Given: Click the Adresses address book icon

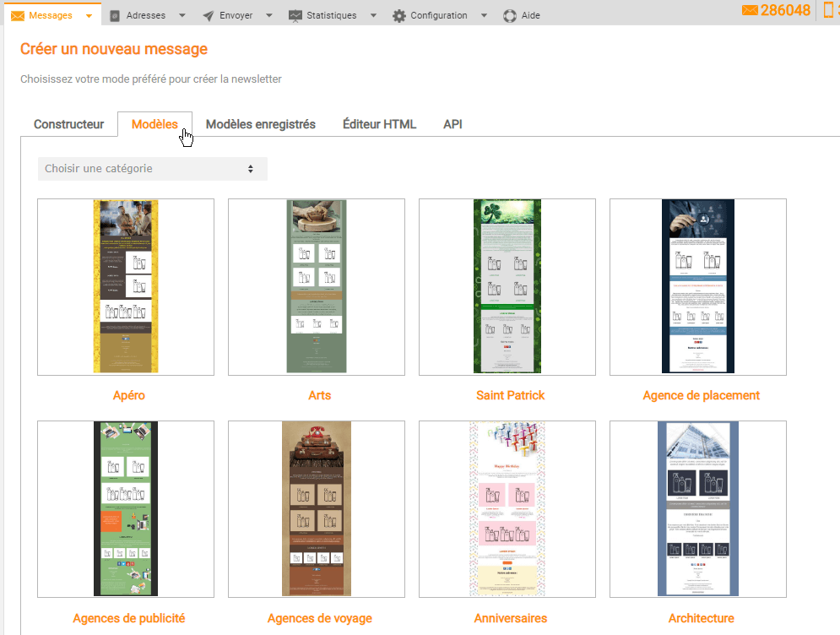Looking at the screenshot, I should 116,15.
